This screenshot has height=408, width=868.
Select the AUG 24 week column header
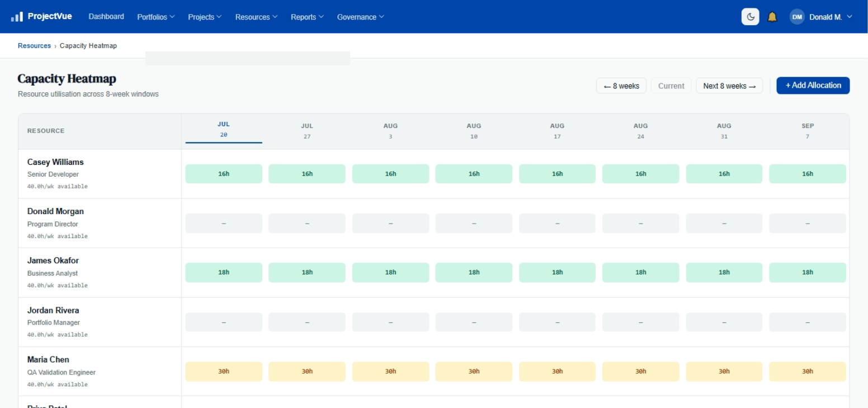[640, 131]
